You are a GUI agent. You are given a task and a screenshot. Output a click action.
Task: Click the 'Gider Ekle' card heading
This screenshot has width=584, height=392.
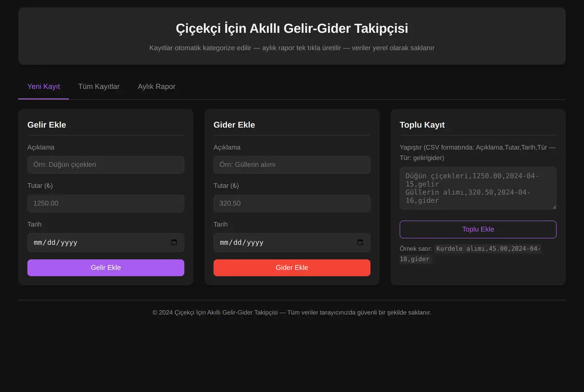234,125
